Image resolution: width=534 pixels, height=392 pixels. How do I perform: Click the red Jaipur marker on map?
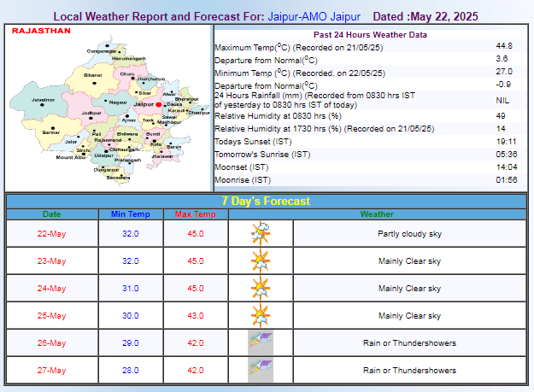pos(158,105)
